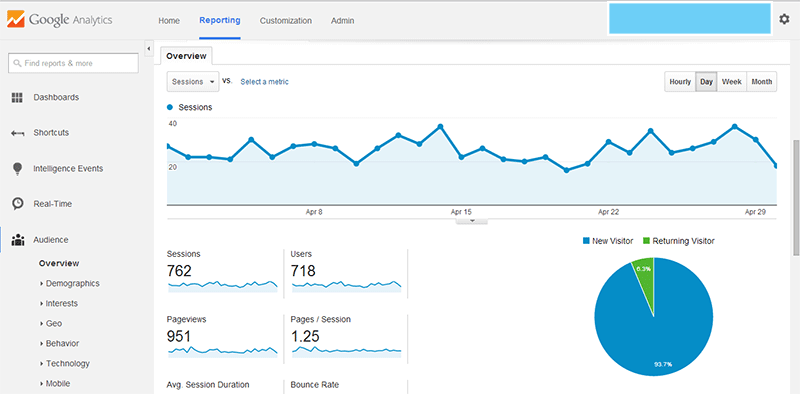Go to the Admin section
Viewport: 800px width, 394px height.
pos(342,21)
